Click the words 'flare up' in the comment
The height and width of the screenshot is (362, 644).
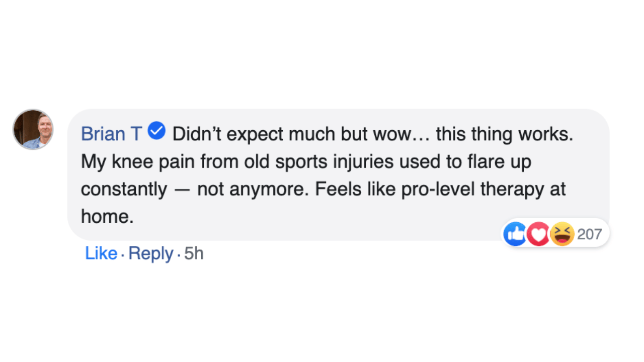tap(501, 162)
